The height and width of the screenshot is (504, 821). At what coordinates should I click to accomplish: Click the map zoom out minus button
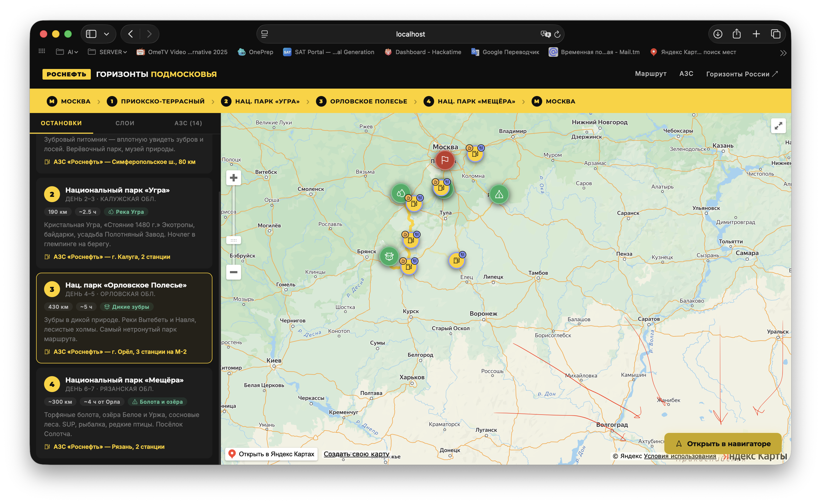(x=233, y=272)
